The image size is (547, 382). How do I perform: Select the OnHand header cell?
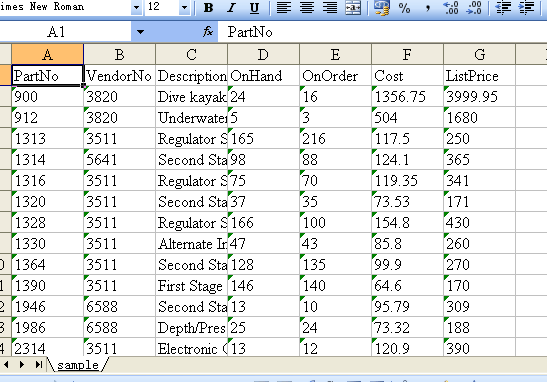tap(263, 75)
